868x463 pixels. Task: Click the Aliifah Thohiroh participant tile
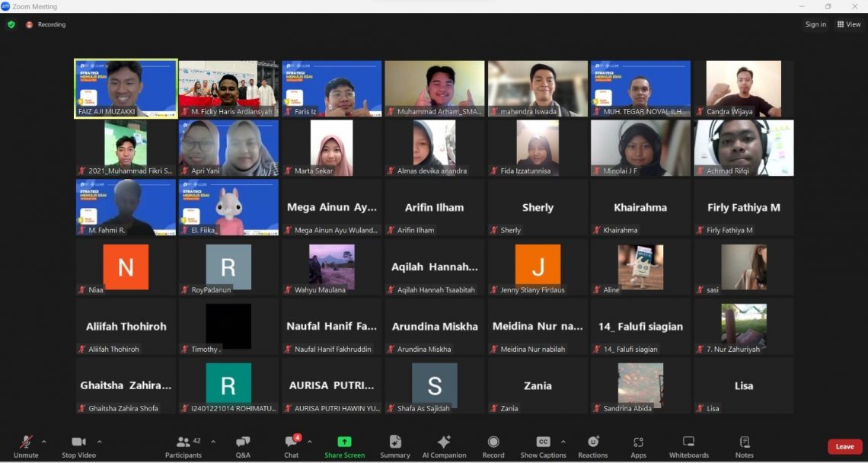coord(126,326)
